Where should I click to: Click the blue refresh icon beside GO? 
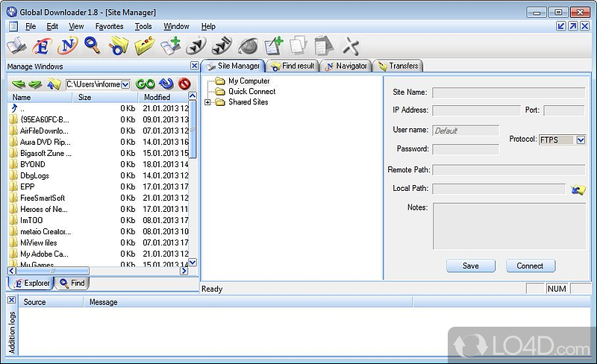[x=166, y=84]
